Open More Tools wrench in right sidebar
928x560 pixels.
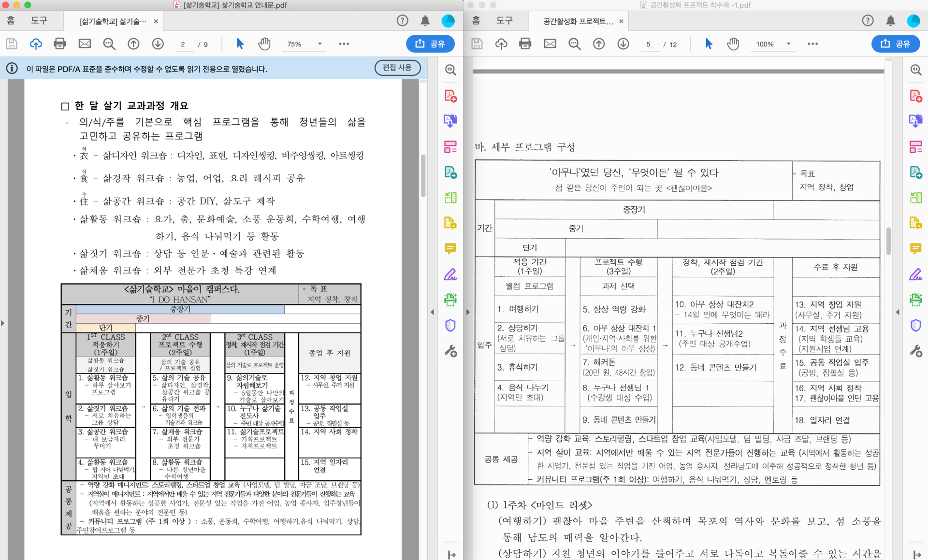coord(916,351)
